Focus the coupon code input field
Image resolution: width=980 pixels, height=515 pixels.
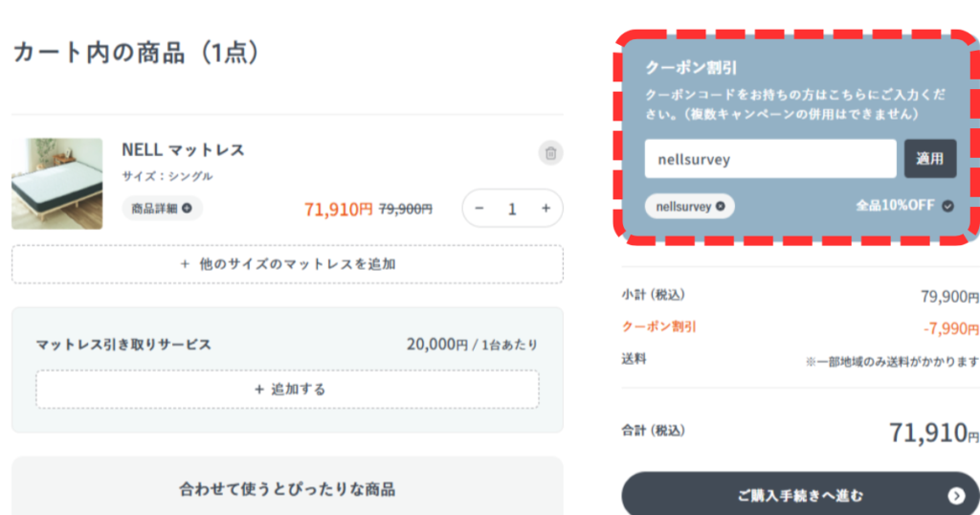tap(769, 159)
